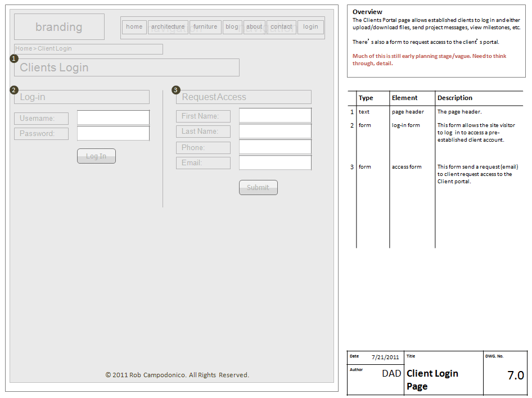This screenshot has height=398, width=532.
Task: Click the copyright footer text
Action: 177,375
